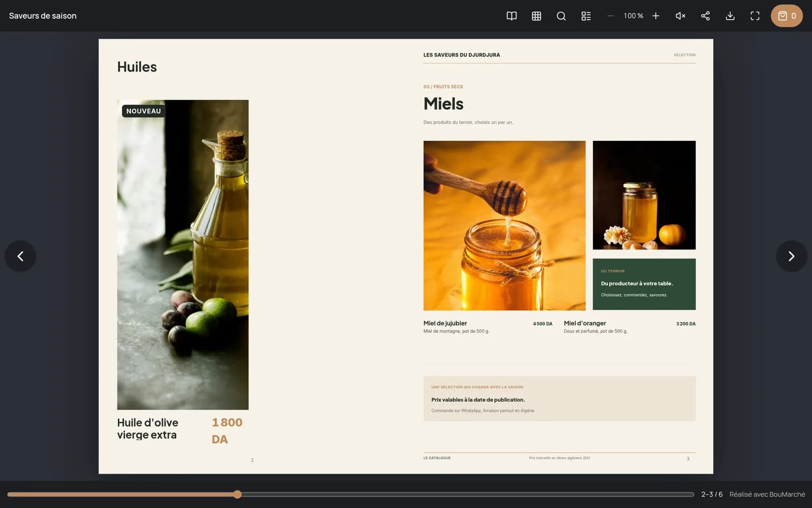Click Huile d'olive vierge extra title
The image size is (812, 508).
148,429
